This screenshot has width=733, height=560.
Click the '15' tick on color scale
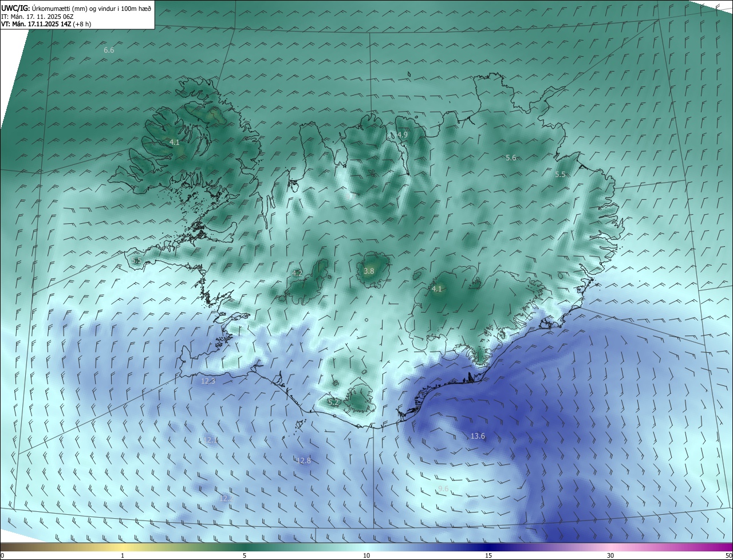point(488,555)
